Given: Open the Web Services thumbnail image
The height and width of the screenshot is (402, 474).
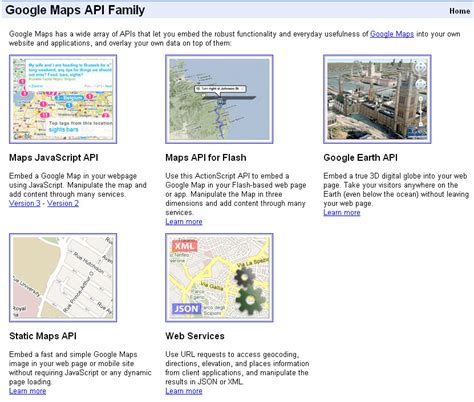Looking at the screenshot, I should coord(219,278).
